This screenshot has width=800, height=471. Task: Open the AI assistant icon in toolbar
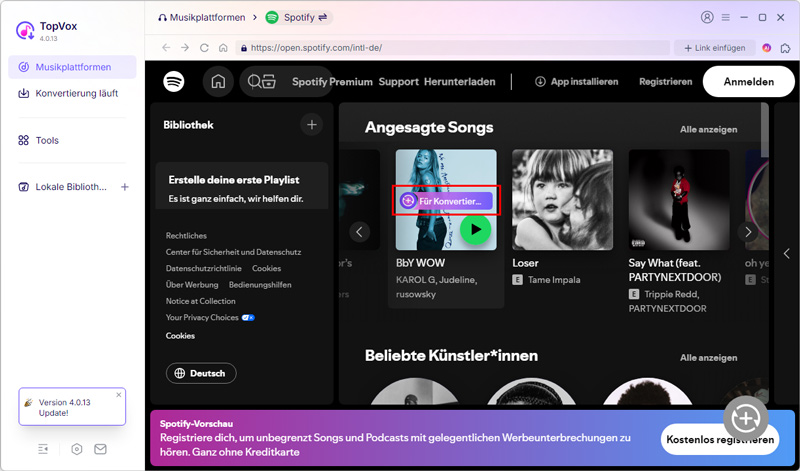pos(766,48)
